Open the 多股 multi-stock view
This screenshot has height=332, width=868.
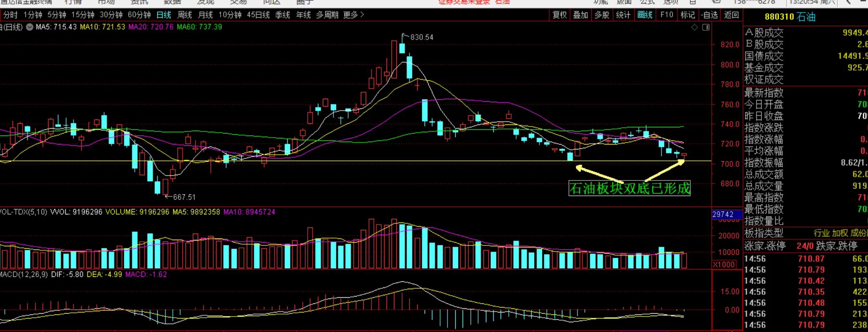point(602,15)
